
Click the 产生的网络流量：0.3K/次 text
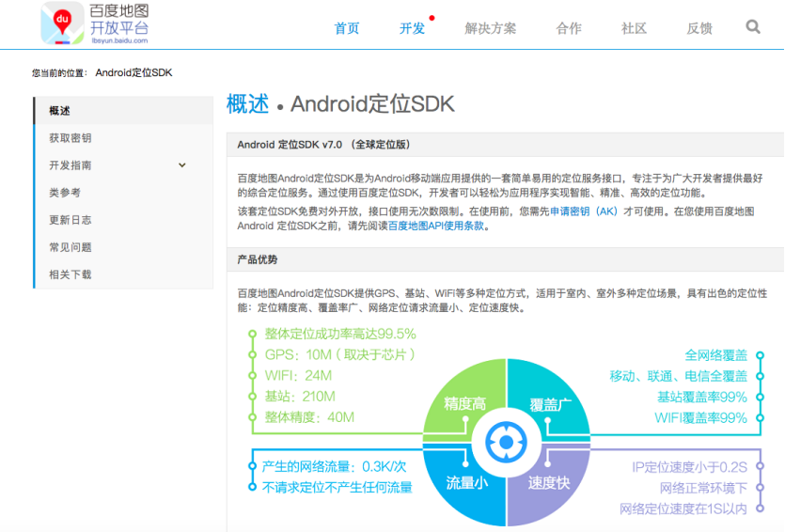(335, 466)
